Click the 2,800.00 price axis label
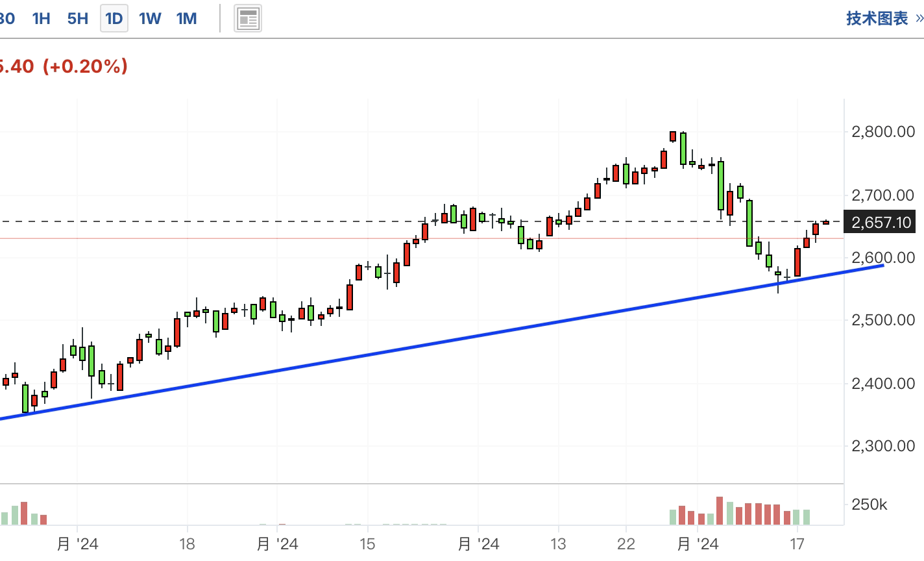This screenshot has width=924, height=561. point(883,132)
